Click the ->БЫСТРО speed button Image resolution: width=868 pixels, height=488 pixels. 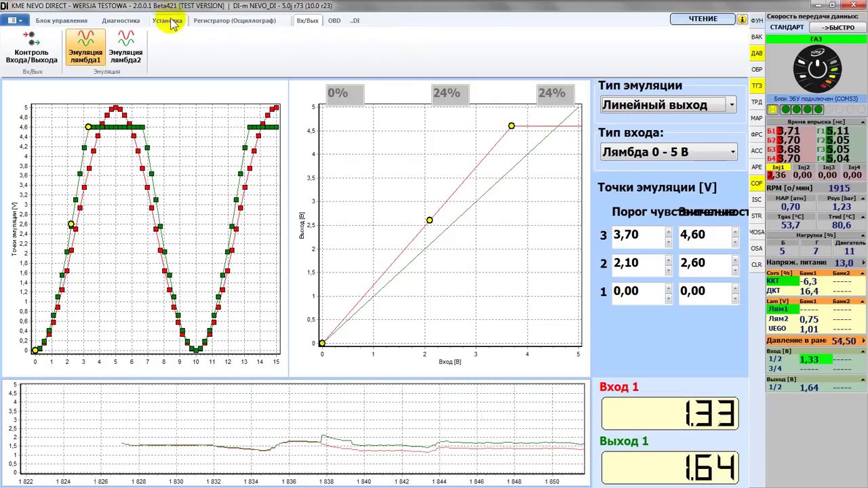click(838, 27)
